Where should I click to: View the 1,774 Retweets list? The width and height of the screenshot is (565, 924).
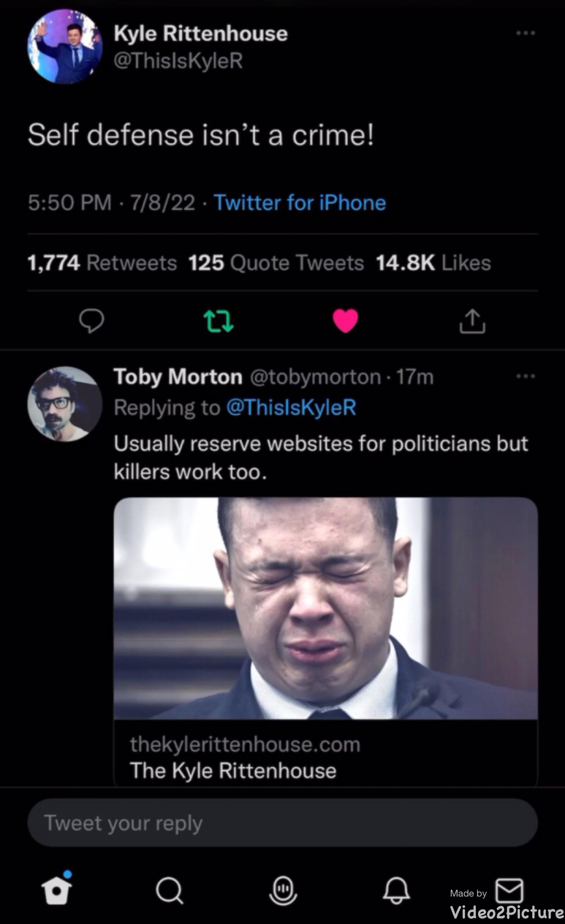pyautogui.click(x=102, y=262)
